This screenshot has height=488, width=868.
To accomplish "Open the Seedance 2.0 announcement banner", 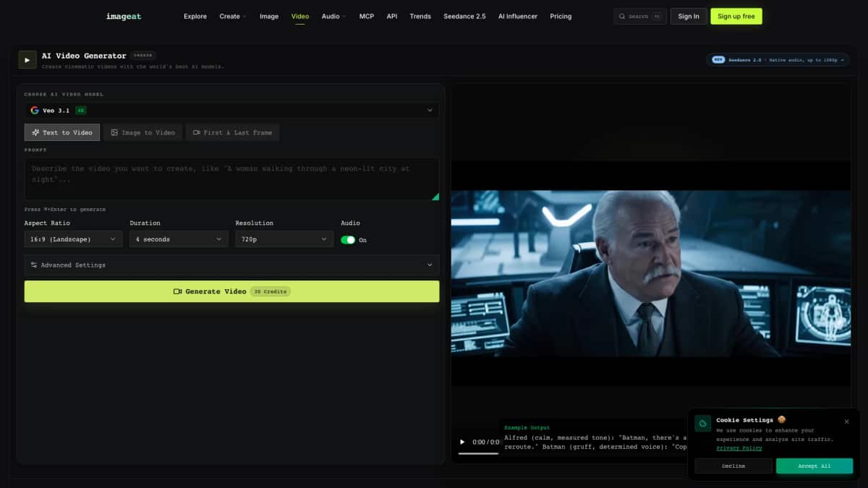I will point(778,60).
